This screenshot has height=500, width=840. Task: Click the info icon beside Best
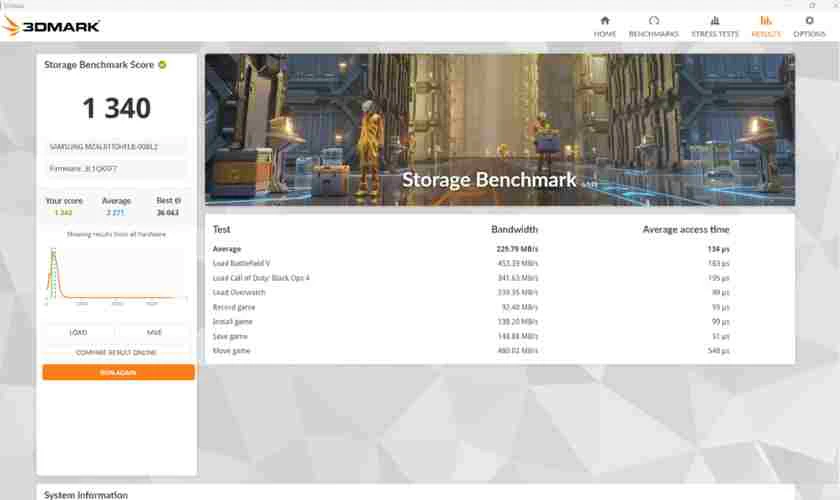pyautogui.click(x=176, y=201)
